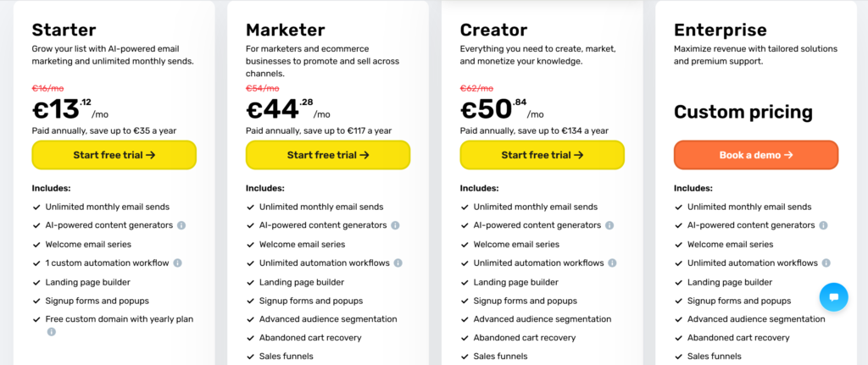
Task: Click Marketer AI-powered content generators info icon
Action: coord(396,225)
